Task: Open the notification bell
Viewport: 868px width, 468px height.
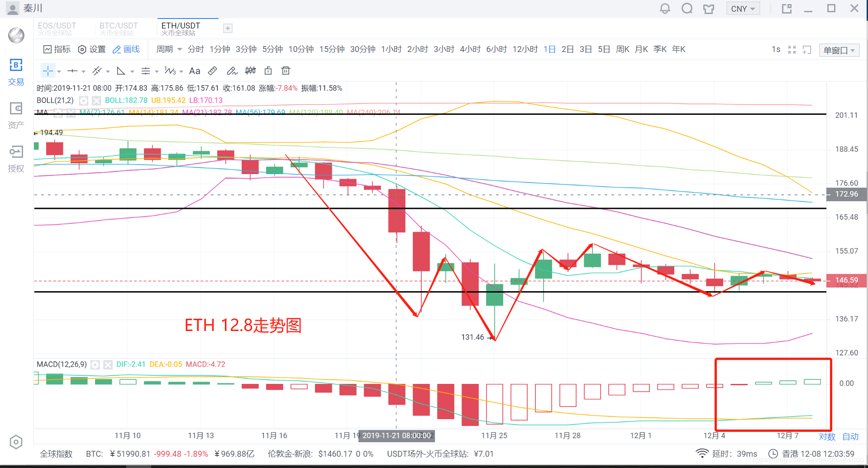Action: [665, 9]
